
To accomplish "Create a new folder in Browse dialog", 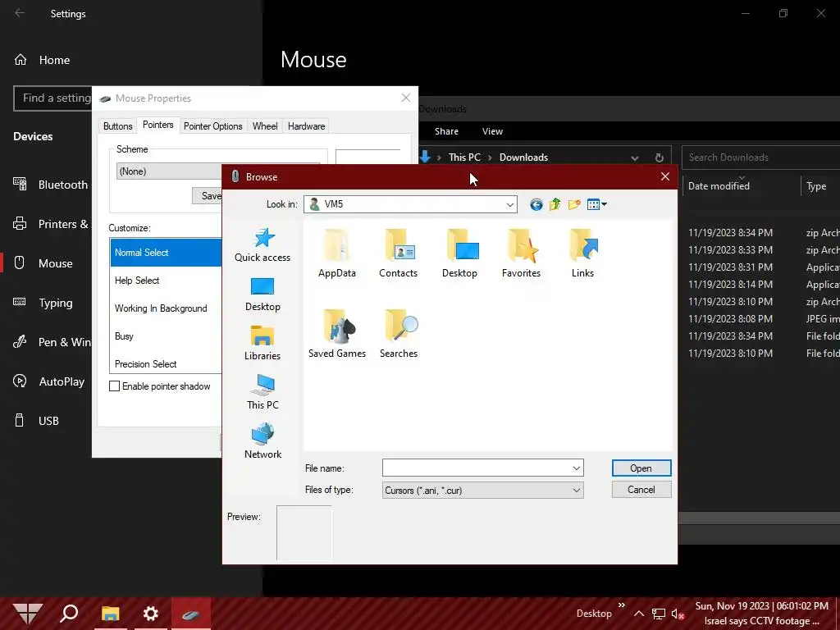I will pos(574,204).
